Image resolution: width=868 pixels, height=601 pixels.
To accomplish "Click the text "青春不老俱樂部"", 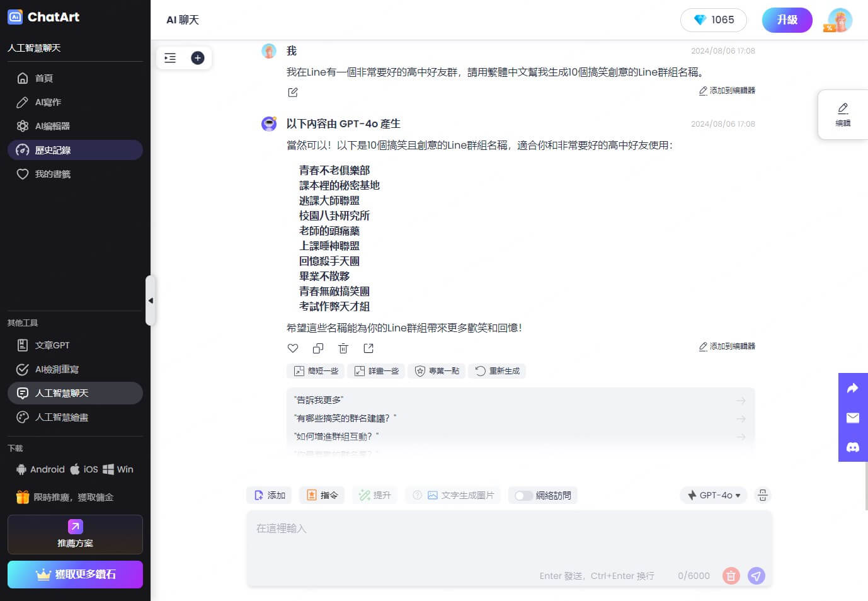I will coord(334,170).
